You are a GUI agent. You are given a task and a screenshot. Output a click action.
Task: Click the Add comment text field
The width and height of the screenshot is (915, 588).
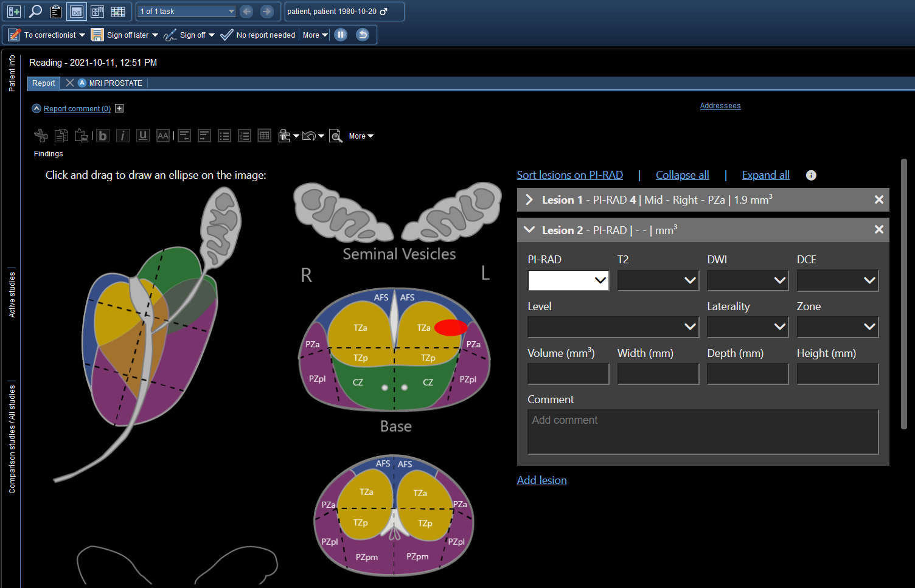pos(703,432)
